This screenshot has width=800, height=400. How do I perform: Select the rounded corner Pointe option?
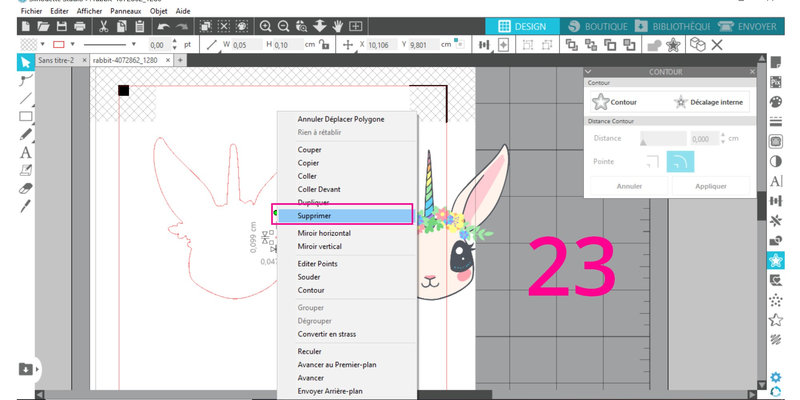680,161
